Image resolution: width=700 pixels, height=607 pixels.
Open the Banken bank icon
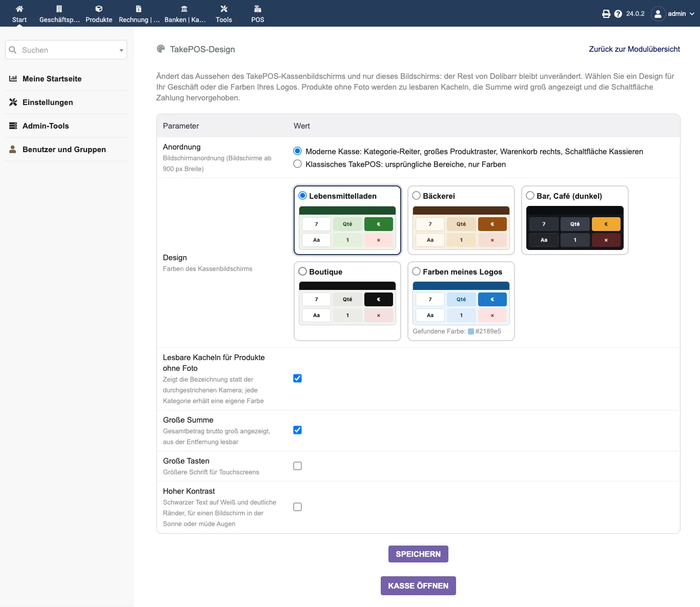tap(184, 9)
